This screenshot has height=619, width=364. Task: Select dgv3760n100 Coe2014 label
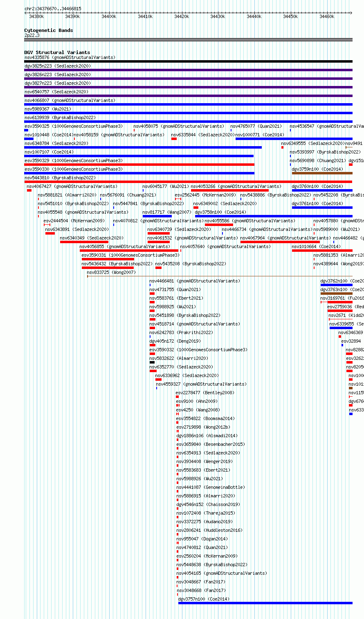coord(318,186)
